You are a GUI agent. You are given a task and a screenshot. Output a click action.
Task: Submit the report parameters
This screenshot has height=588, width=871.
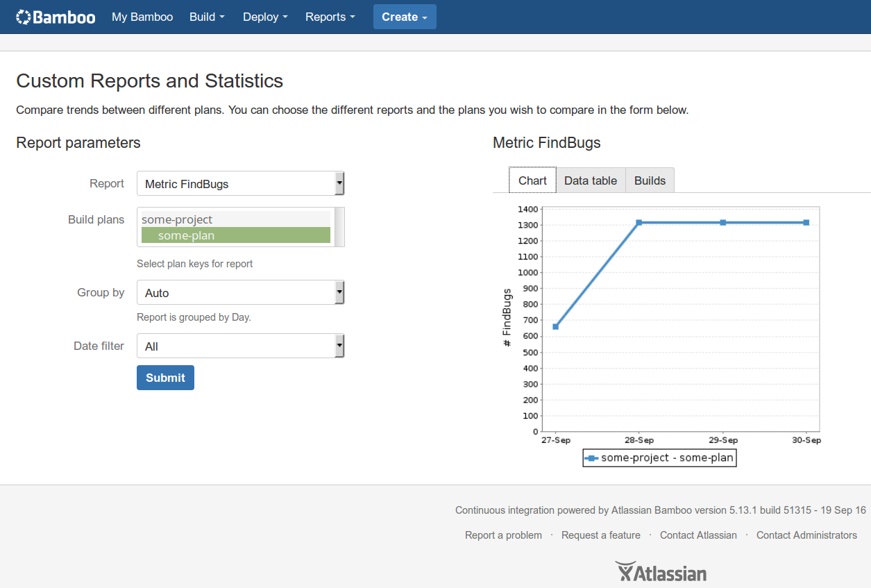[165, 378]
